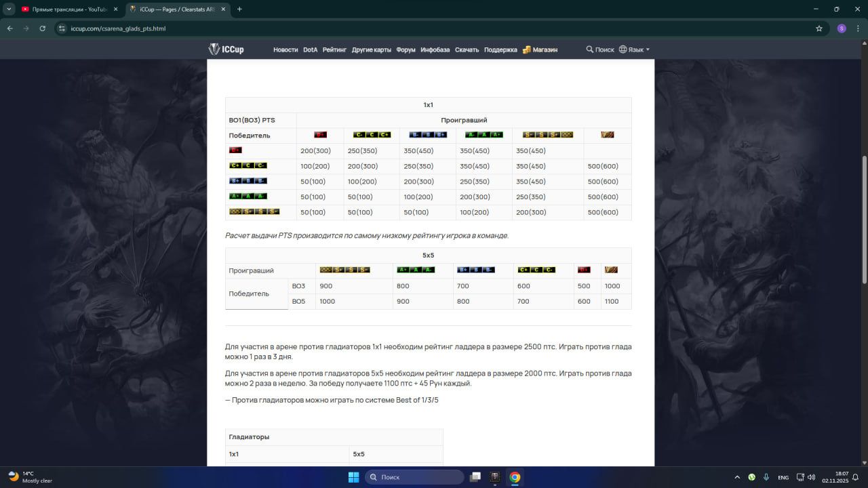Close the iCCup Pages tab
The width and height of the screenshot is (868, 488).
(x=224, y=9)
